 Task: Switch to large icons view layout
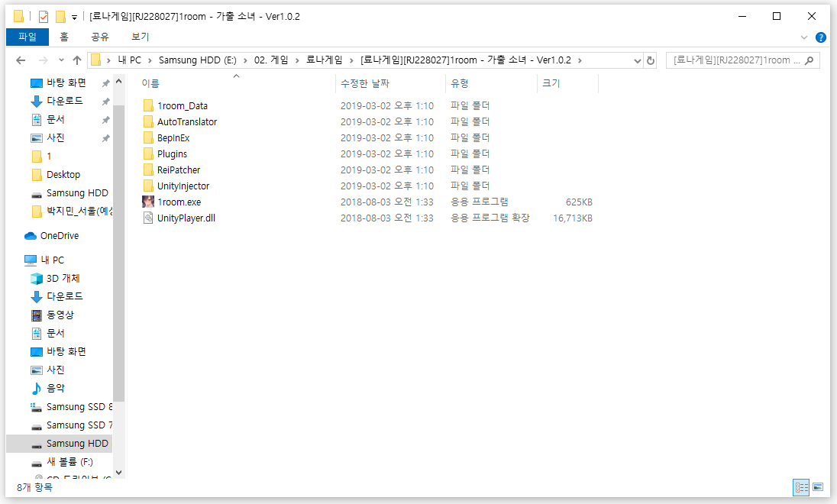click(x=818, y=487)
